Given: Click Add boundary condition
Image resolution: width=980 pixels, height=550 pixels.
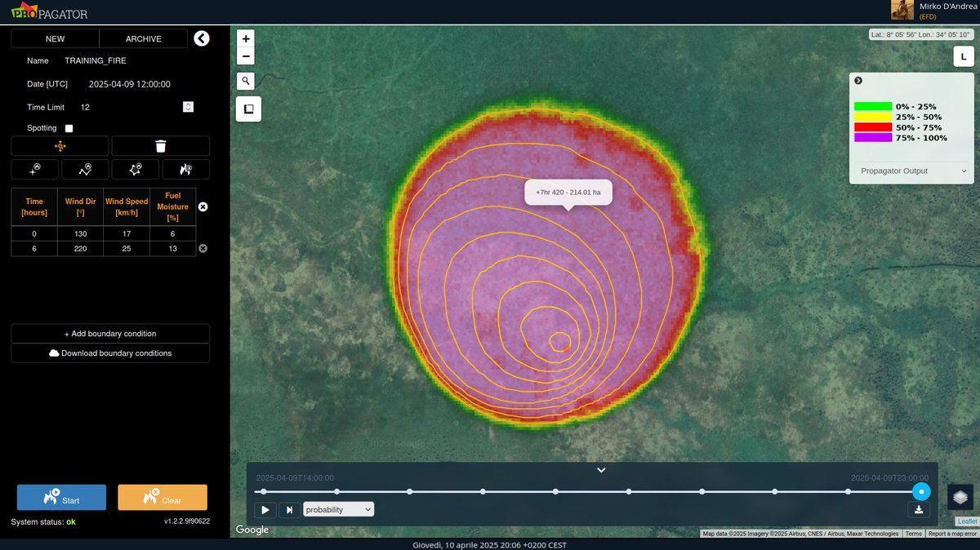Looking at the screenshot, I should 110,333.
